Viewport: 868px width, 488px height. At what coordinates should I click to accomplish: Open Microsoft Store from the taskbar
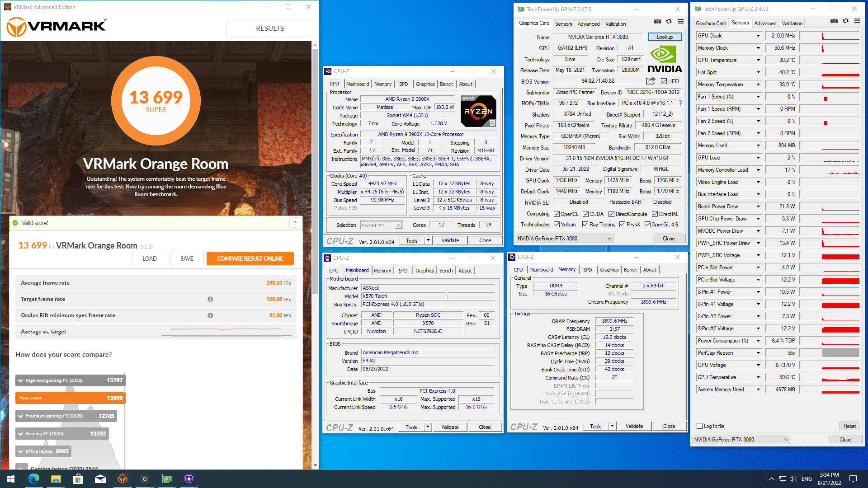pyautogui.click(x=78, y=479)
